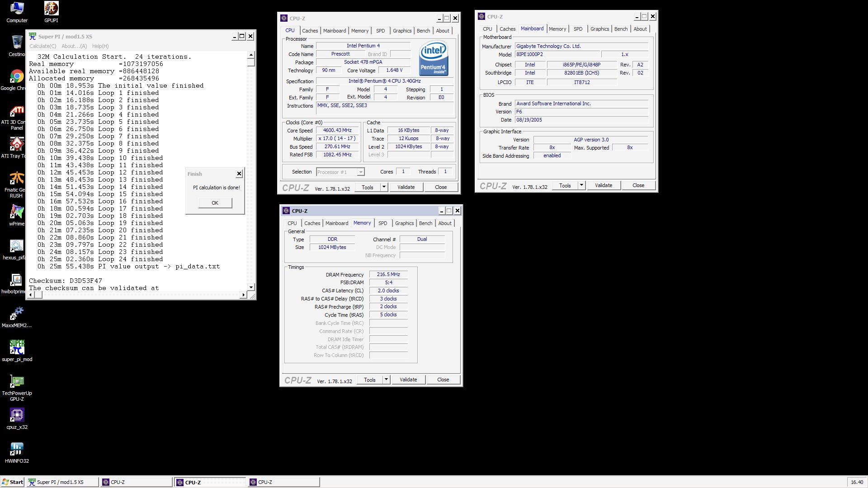Click Super PI horizontal scrollbar left arrow

pyautogui.click(x=31, y=295)
